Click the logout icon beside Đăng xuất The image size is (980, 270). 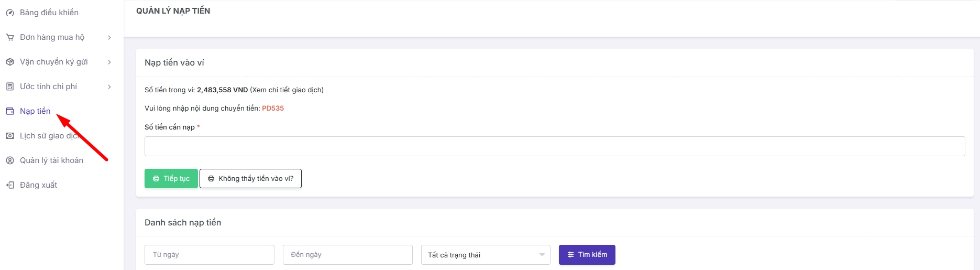pyautogui.click(x=9, y=185)
